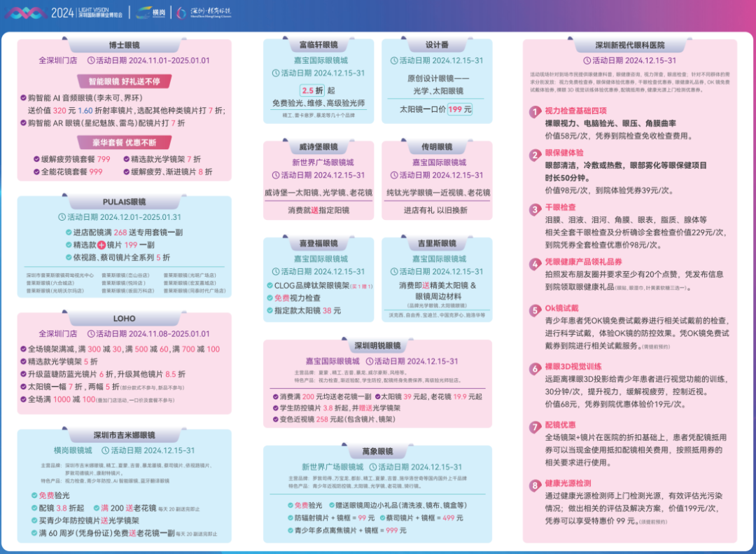Click checkmark beside 全场满 1000 减 100
756x554 pixels.
[x=22, y=399]
